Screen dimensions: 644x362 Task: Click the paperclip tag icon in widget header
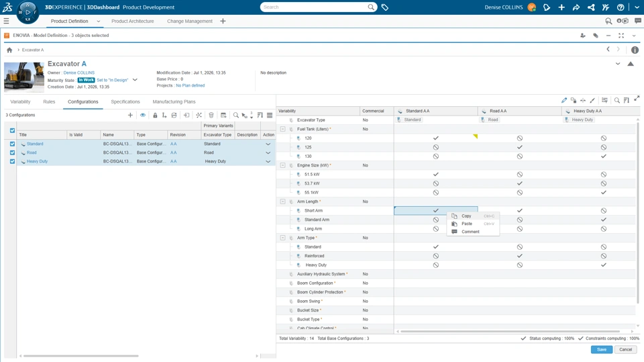coord(596,36)
